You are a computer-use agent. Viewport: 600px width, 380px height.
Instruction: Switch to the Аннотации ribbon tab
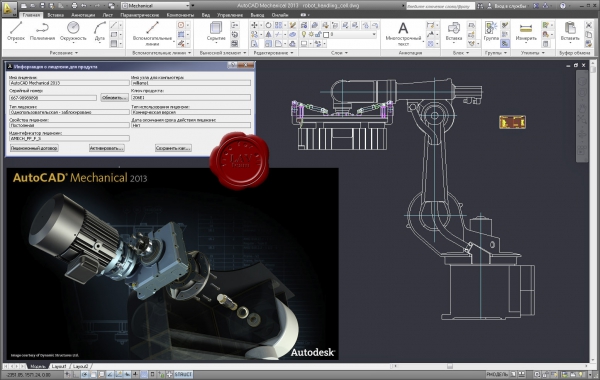click(x=83, y=15)
